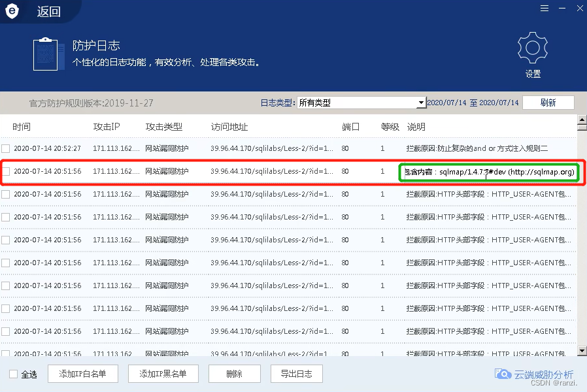
Task: Click the 删除 delete button
Action: (x=234, y=374)
